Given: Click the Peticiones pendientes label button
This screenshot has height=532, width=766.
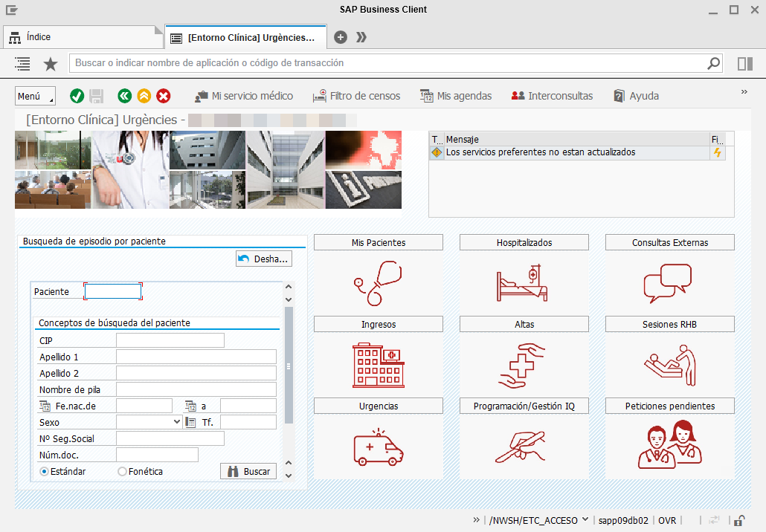Looking at the screenshot, I should coord(670,406).
